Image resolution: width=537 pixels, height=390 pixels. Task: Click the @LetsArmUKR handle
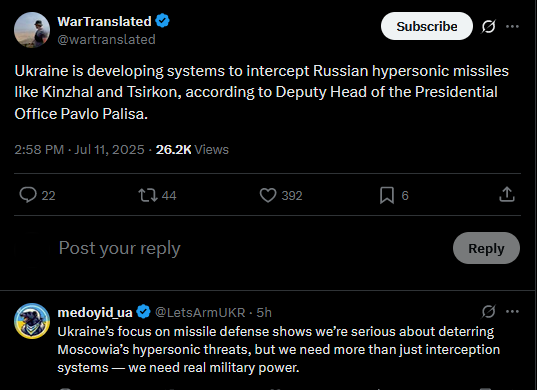pos(200,312)
